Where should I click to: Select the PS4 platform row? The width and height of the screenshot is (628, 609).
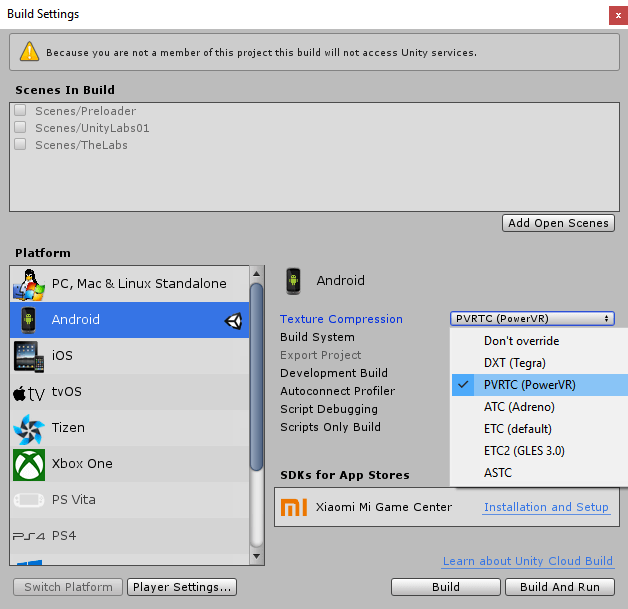(x=129, y=536)
